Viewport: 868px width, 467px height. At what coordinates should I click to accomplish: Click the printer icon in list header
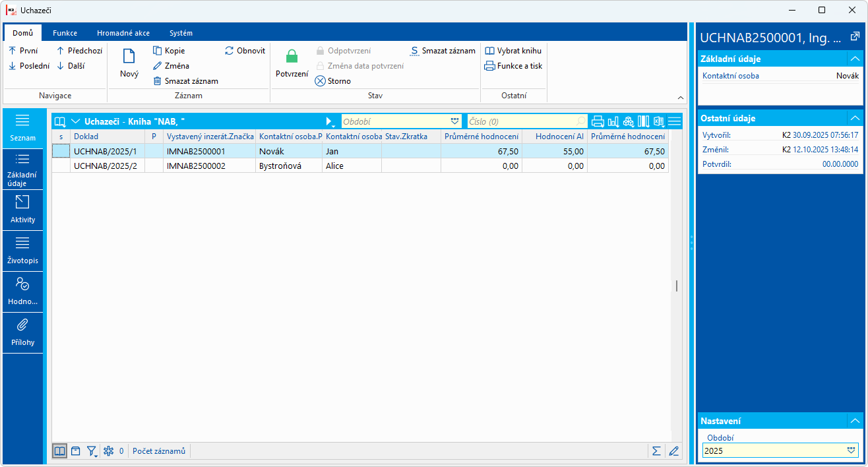click(x=598, y=121)
